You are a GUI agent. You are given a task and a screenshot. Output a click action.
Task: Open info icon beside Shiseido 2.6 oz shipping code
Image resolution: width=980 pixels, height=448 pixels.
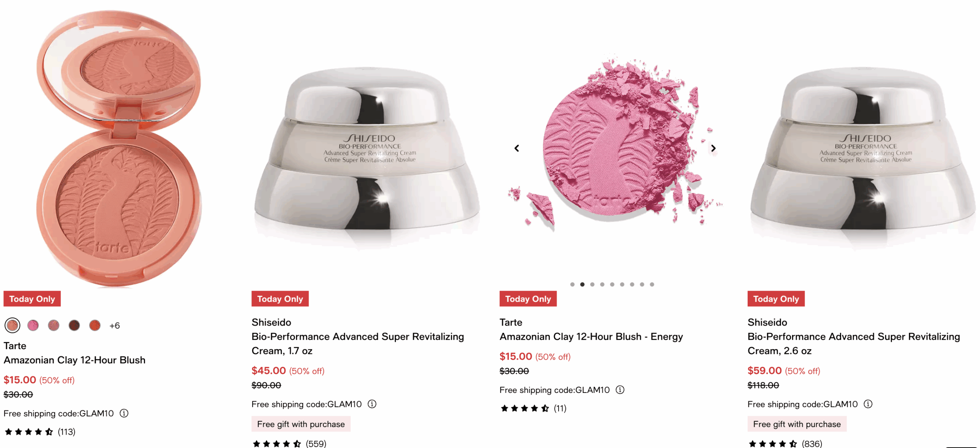868,404
